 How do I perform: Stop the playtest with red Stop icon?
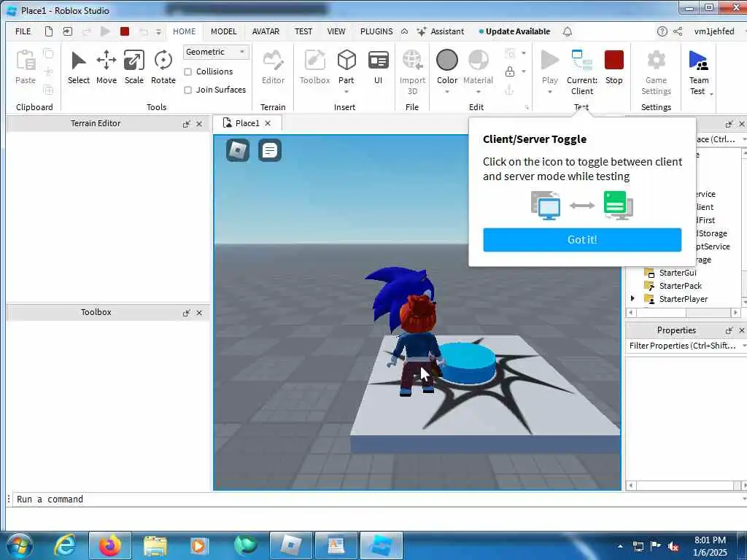tap(614, 61)
